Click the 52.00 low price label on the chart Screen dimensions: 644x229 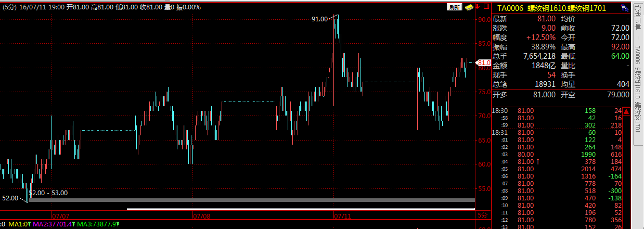point(10,198)
